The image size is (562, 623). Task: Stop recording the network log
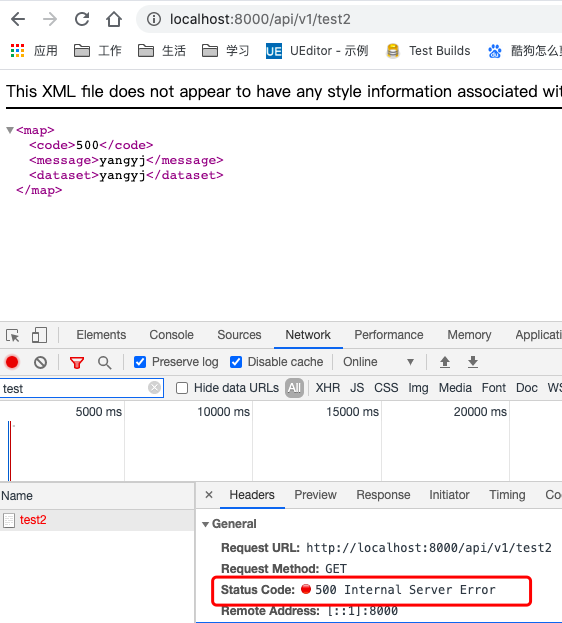click(x=12, y=362)
